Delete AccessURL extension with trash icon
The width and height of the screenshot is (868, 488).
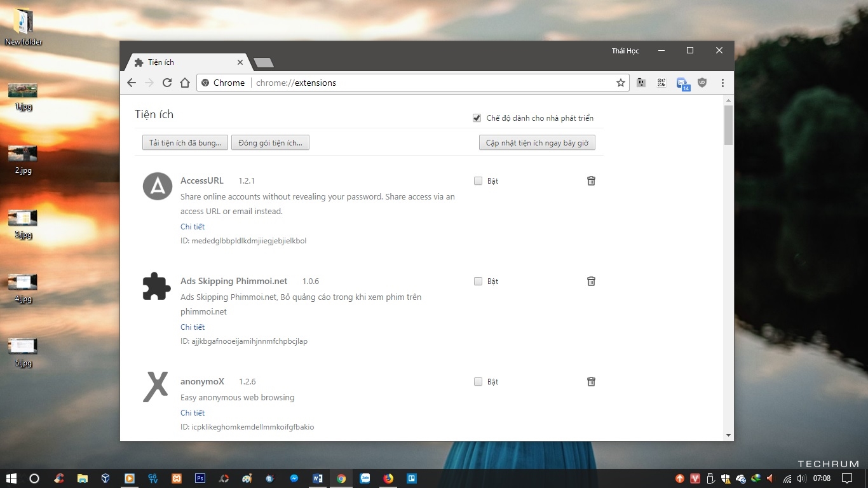591,181
